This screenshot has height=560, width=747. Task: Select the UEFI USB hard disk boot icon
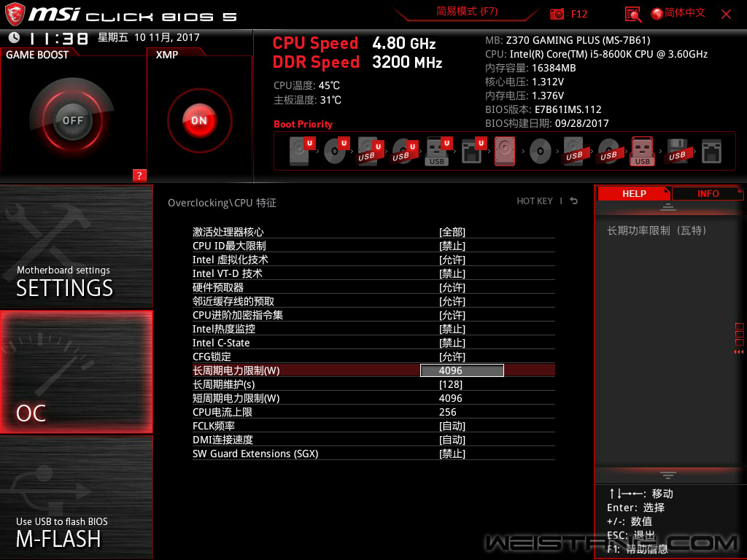click(370, 152)
